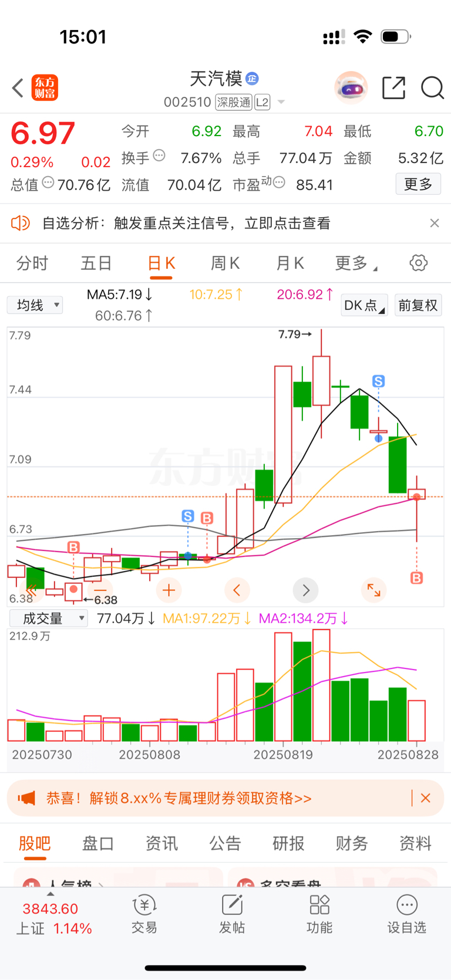Switch to 五日 tab

coord(96,263)
